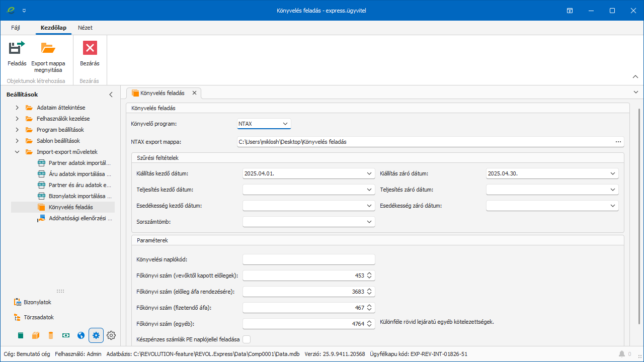Click the orange box icon in bottom navigation
The height and width of the screenshot is (362, 644).
pyautogui.click(x=36, y=335)
